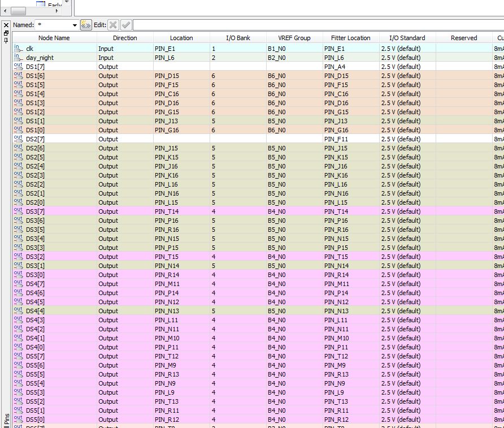Click the input pin icon for day_night
The height and width of the screenshot is (428, 504).
[19, 58]
